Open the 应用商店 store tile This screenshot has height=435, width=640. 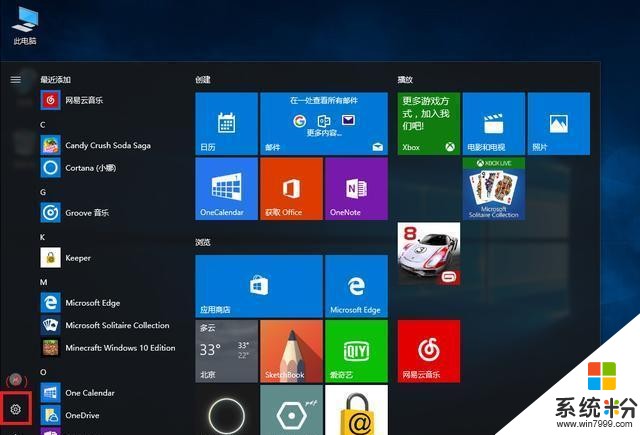(x=259, y=286)
